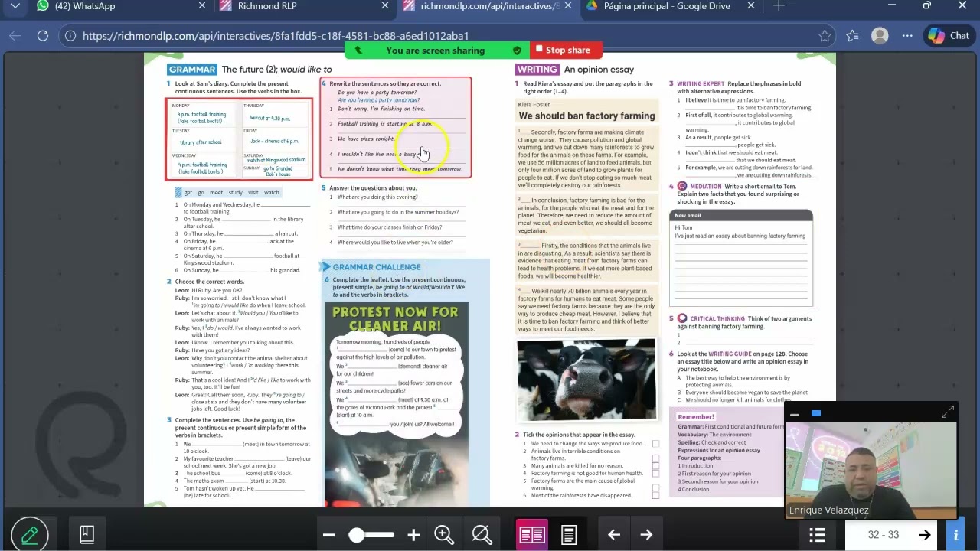Expand the webcam overlay to full size

pyautogui.click(x=948, y=412)
